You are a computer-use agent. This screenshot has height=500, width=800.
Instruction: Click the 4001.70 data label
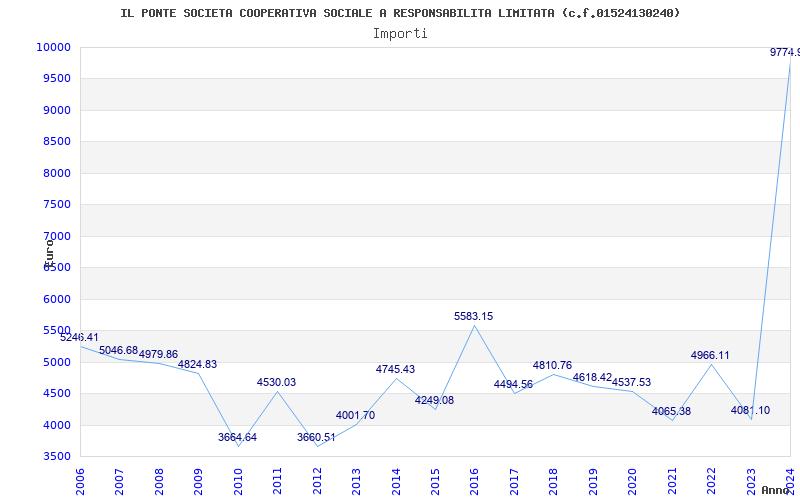pos(355,415)
